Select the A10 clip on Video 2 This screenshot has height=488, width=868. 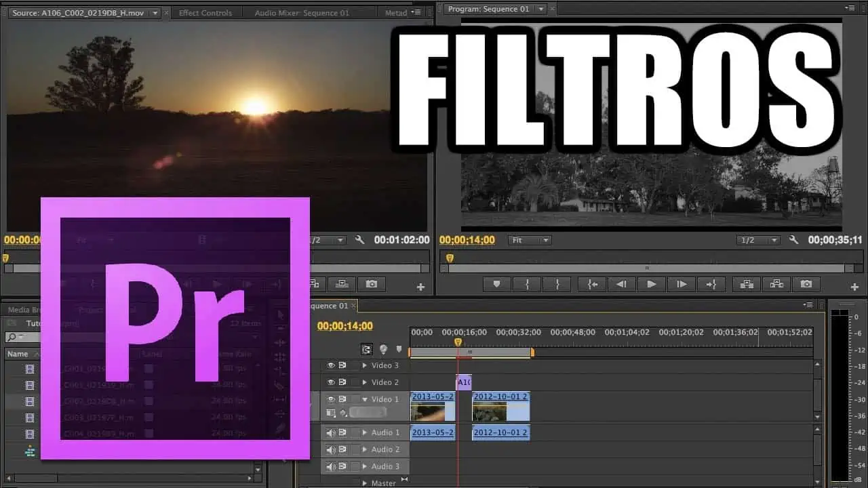point(464,382)
